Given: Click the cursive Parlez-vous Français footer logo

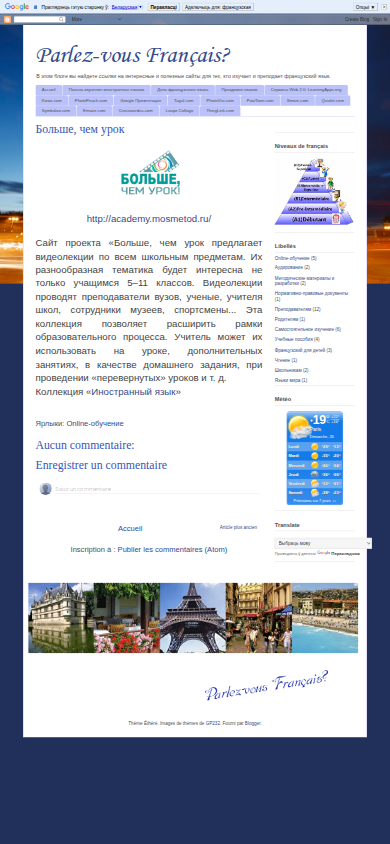Looking at the screenshot, I should pos(266,685).
